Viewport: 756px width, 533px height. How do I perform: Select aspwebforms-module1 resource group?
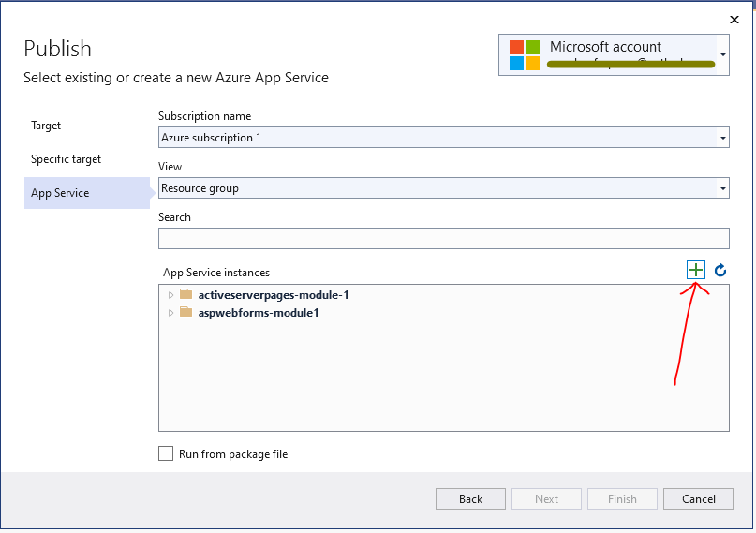click(x=259, y=313)
